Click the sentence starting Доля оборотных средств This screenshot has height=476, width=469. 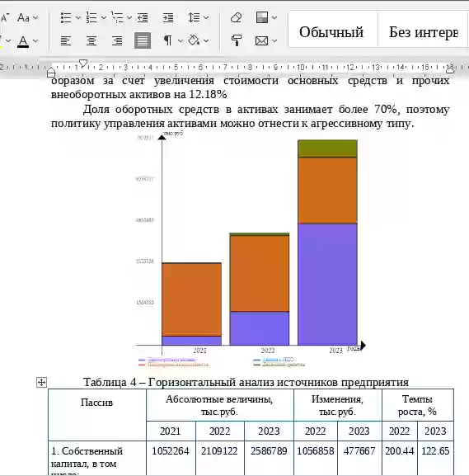point(251,116)
